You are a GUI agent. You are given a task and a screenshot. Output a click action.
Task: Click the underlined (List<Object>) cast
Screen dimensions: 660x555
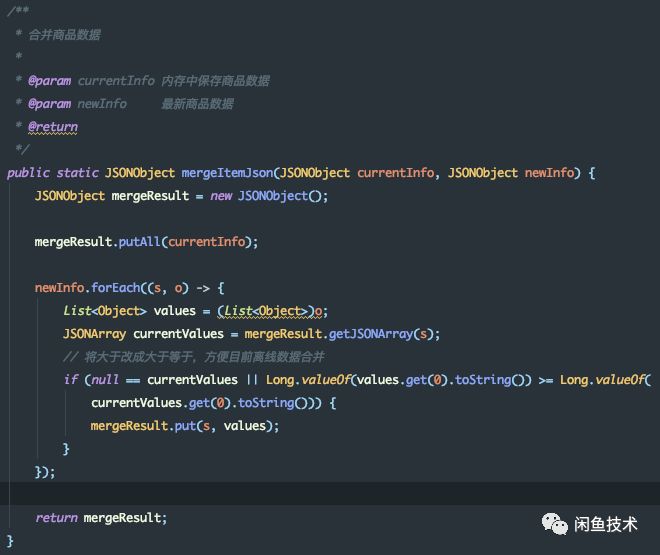(x=266, y=311)
